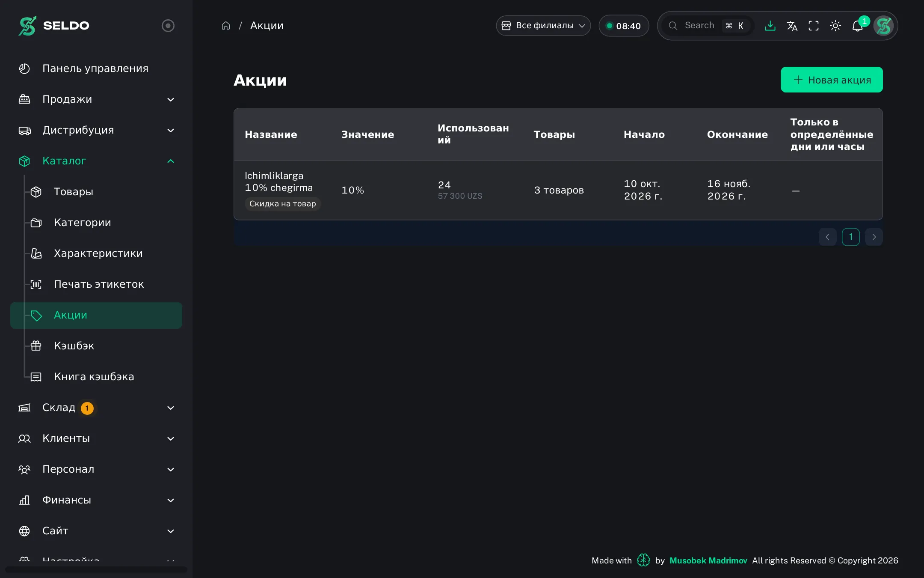Click the 08:40 shift timer indicator
924x578 pixels.
624,26
